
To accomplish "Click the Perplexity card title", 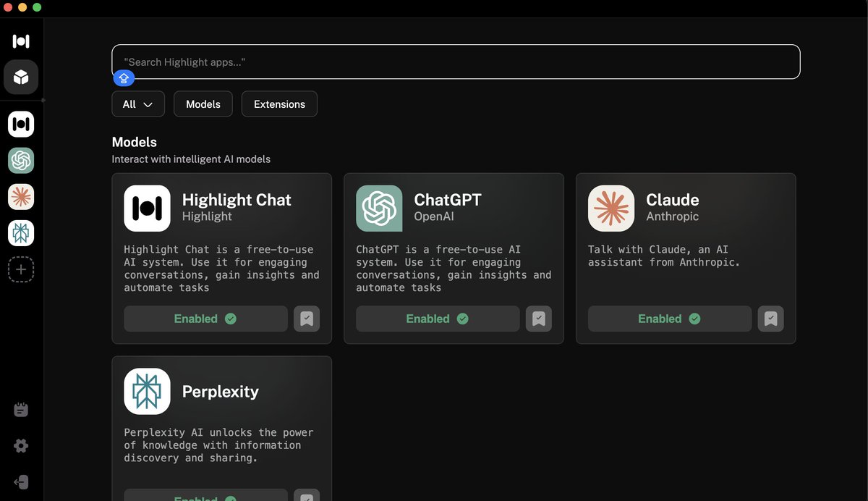I will tap(221, 392).
